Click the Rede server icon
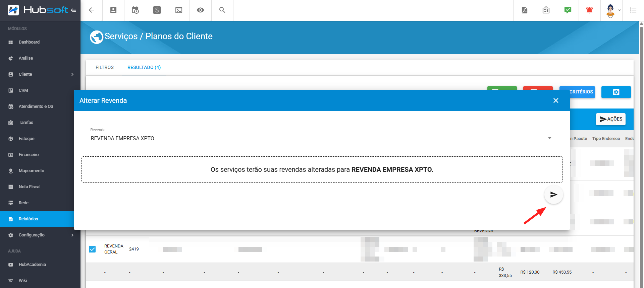Screen dimensions: 644x288 click(11, 203)
